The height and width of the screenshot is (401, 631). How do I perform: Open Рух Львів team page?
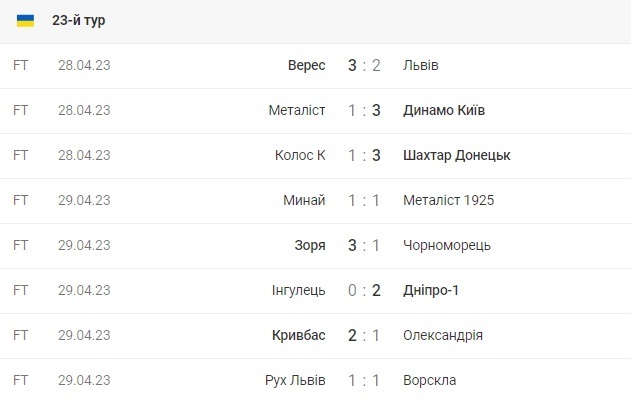(x=294, y=380)
